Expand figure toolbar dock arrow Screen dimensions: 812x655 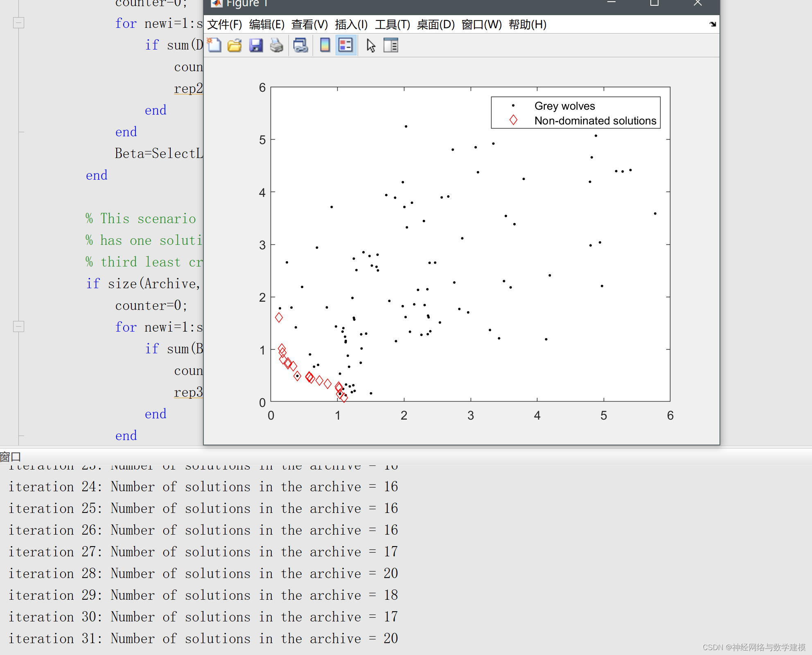(x=713, y=24)
